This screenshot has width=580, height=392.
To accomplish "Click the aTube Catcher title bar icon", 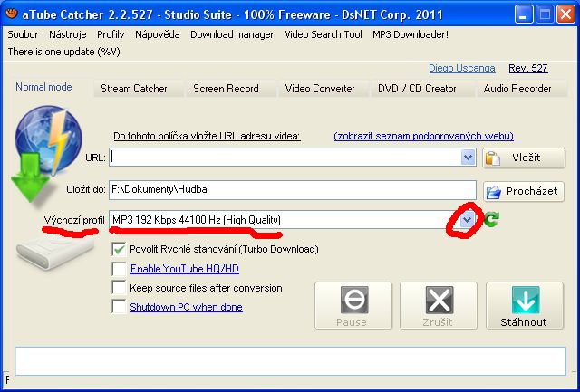I will pyautogui.click(x=12, y=14).
